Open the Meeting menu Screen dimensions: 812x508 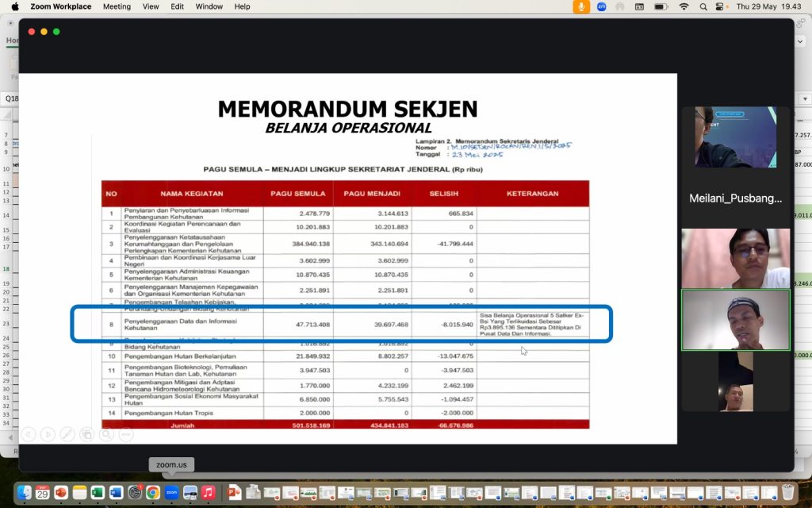117,6
